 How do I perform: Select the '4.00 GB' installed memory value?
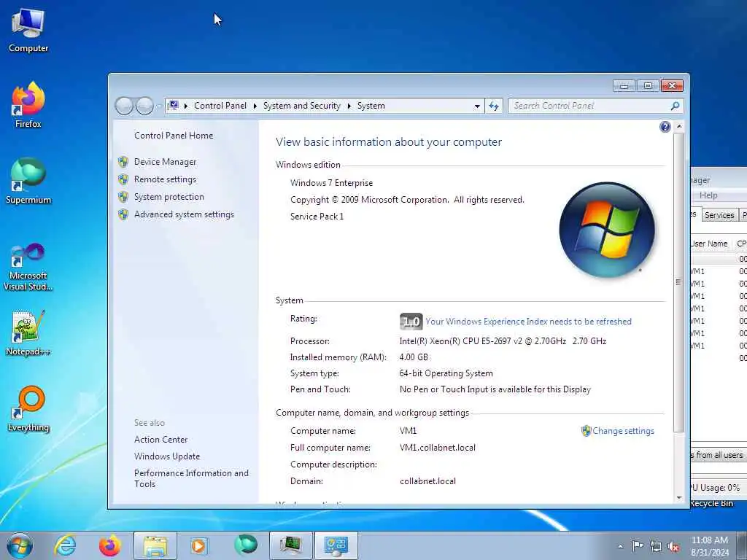414,357
